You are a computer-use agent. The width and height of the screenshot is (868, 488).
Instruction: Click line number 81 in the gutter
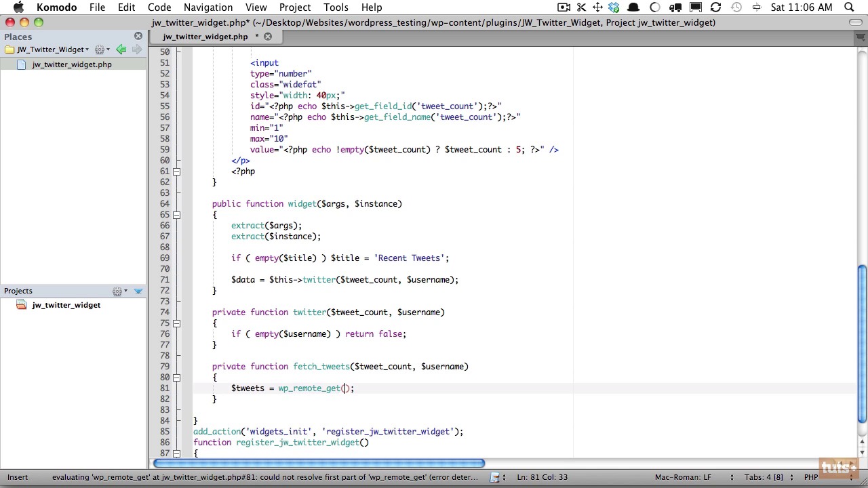pyautogui.click(x=165, y=388)
